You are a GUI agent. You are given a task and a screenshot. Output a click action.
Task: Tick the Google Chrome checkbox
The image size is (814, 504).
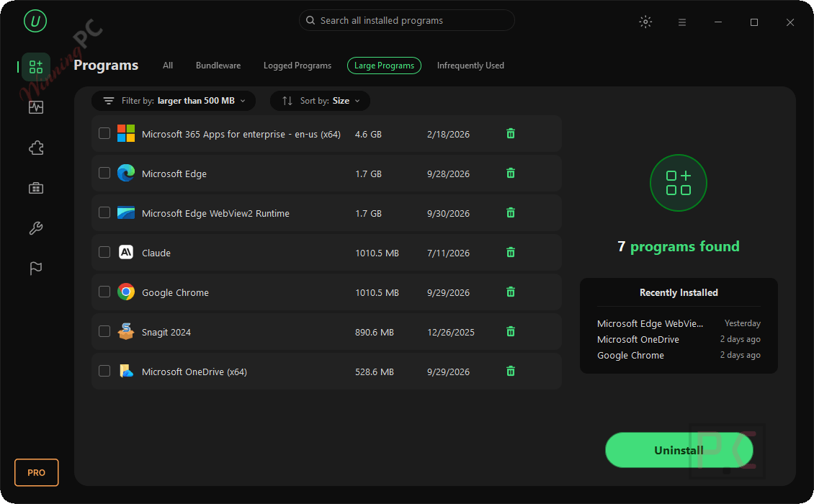(x=104, y=292)
